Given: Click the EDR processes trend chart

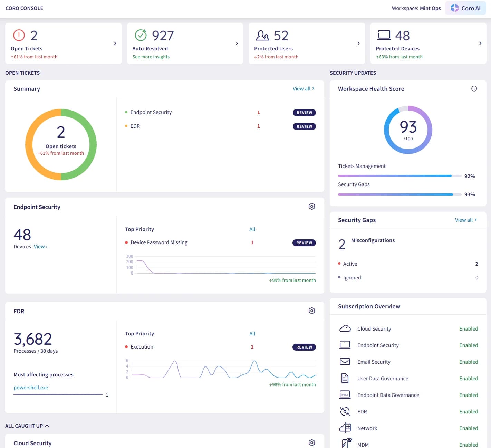Looking at the screenshot, I should (x=221, y=369).
